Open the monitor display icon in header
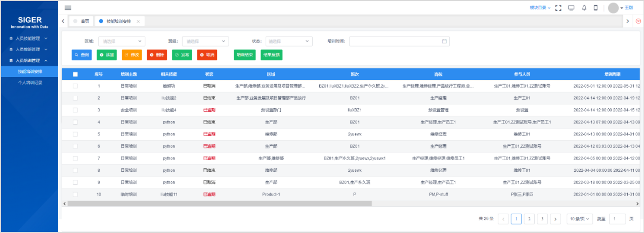 point(571,8)
